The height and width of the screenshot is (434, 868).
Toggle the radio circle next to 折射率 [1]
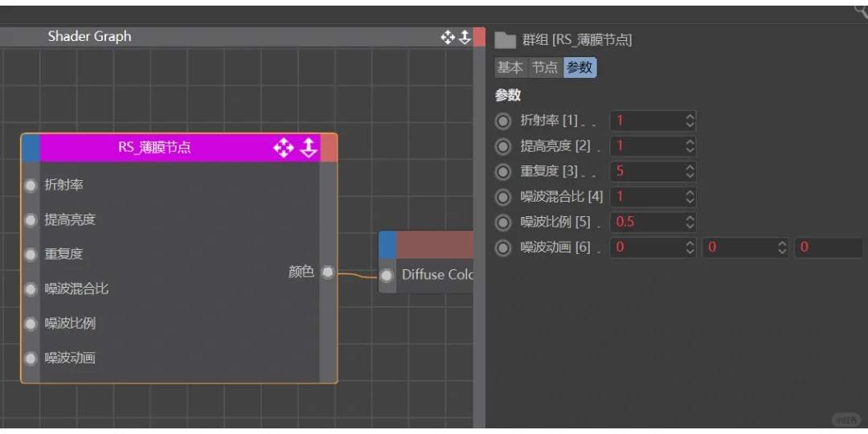pyautogui.click(x=502, y=121)
